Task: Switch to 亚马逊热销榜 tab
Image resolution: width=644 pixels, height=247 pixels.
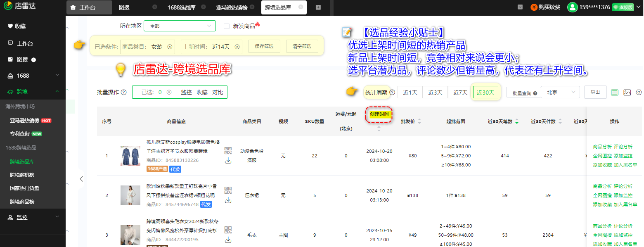Action: tap(232, 7)
